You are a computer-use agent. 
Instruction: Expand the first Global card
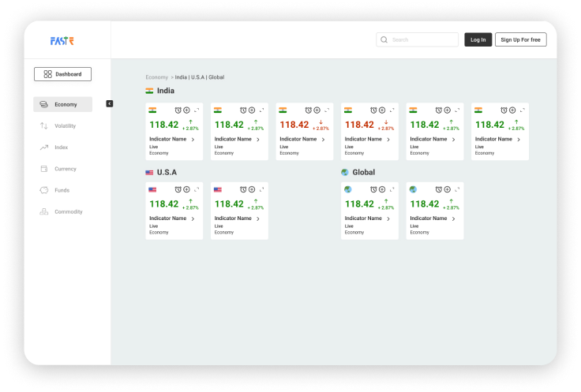pos(392,189)
